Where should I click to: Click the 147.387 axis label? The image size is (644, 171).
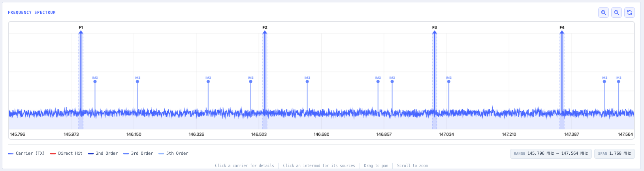[x=572, y=135]
